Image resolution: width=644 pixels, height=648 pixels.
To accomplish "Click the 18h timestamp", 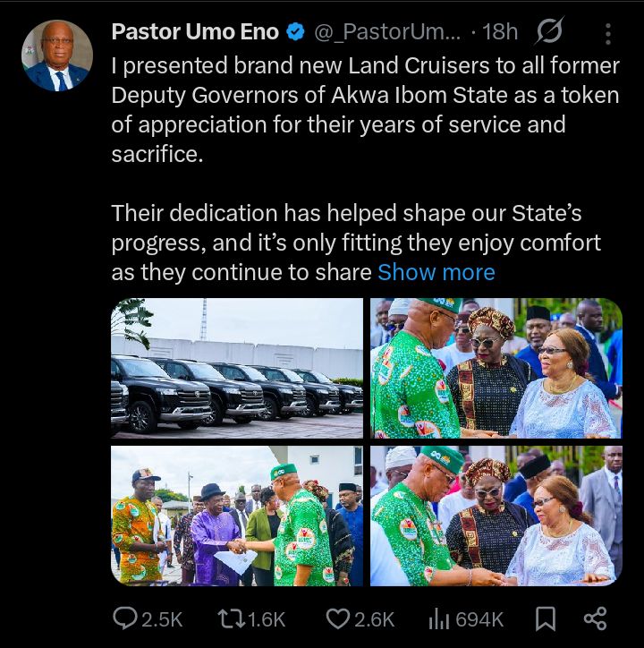I will coord(499,32).
